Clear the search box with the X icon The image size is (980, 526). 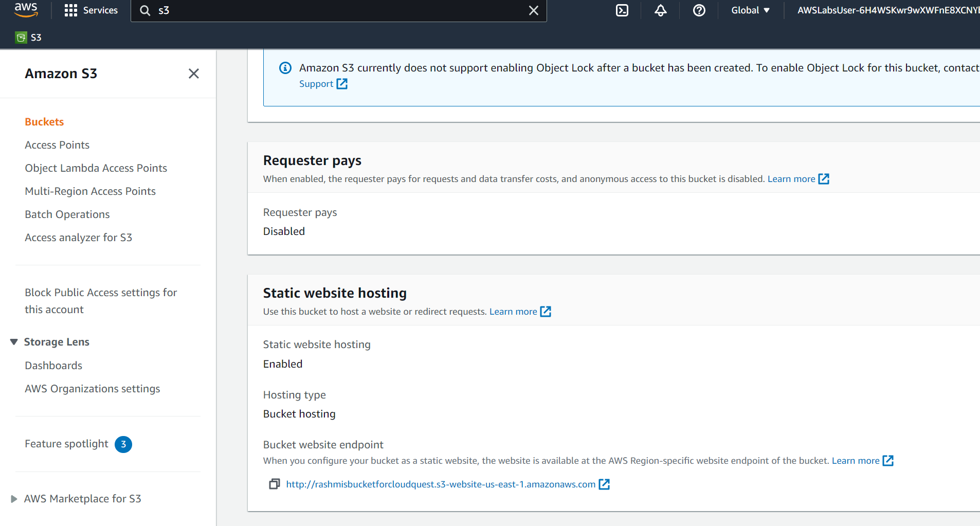click(x=534, y=10)
